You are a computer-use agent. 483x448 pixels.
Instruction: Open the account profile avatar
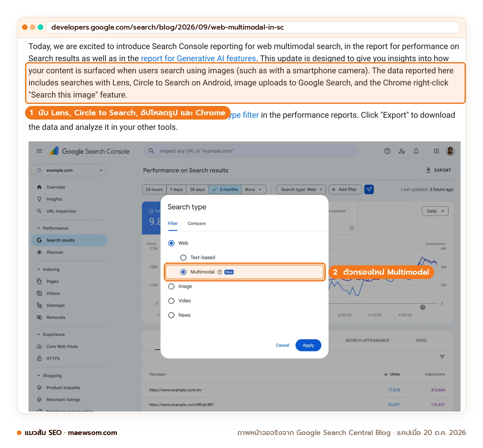450,151
